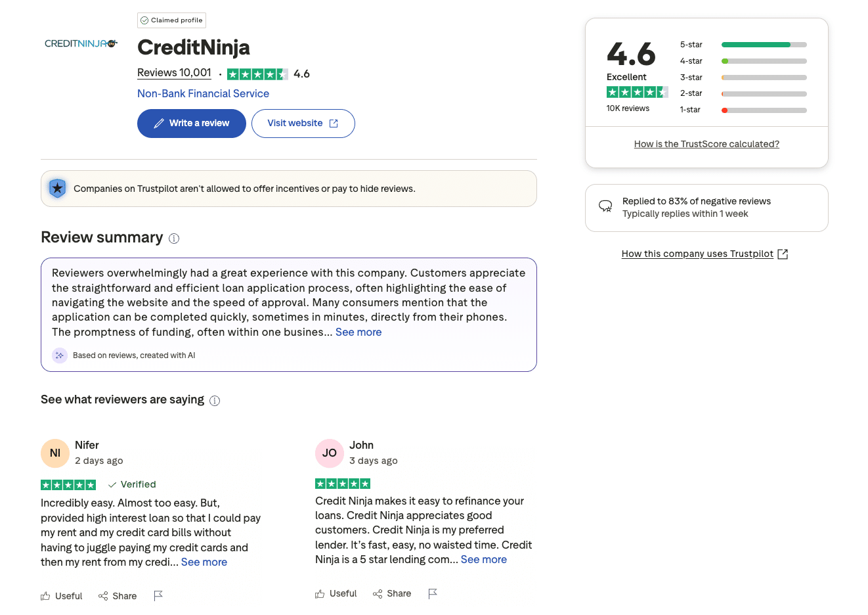
Task: Click the Trustpilot star badge next to incentives notice
Action: click(x=57, y=188)
